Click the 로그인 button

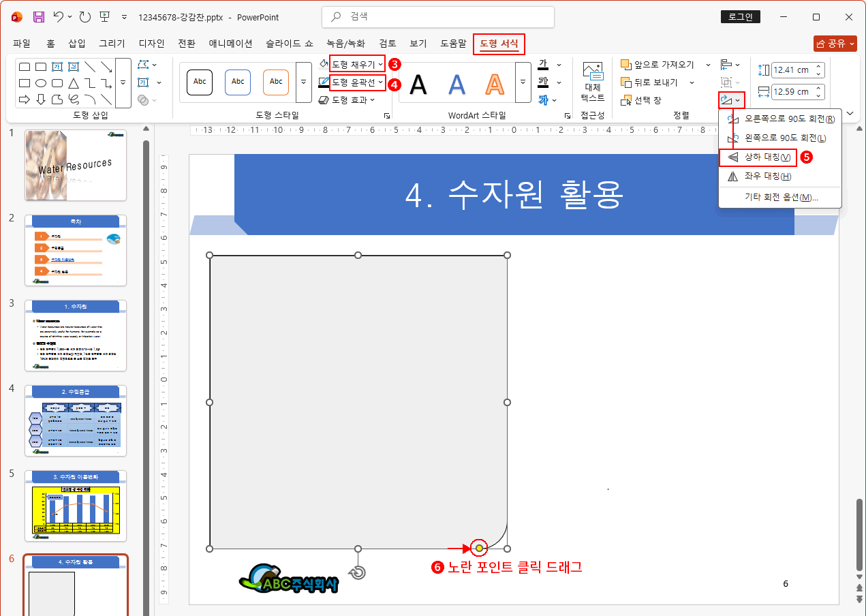(x=740, y=16)
